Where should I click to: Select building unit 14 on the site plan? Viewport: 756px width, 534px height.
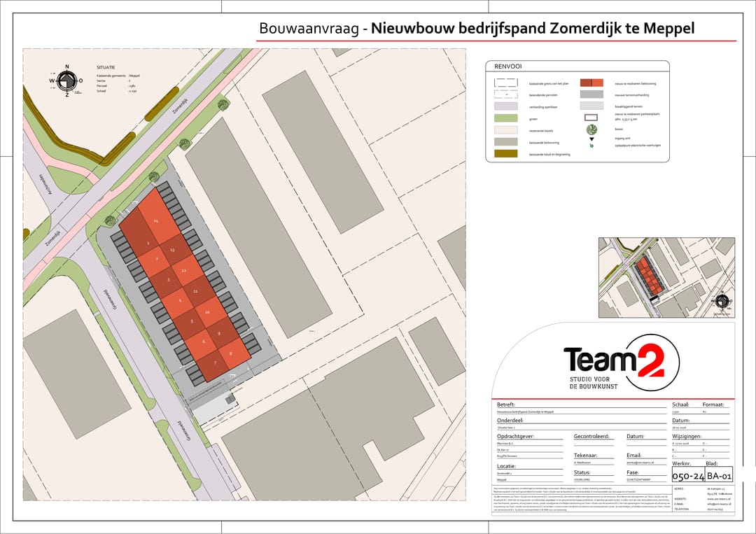155,220
